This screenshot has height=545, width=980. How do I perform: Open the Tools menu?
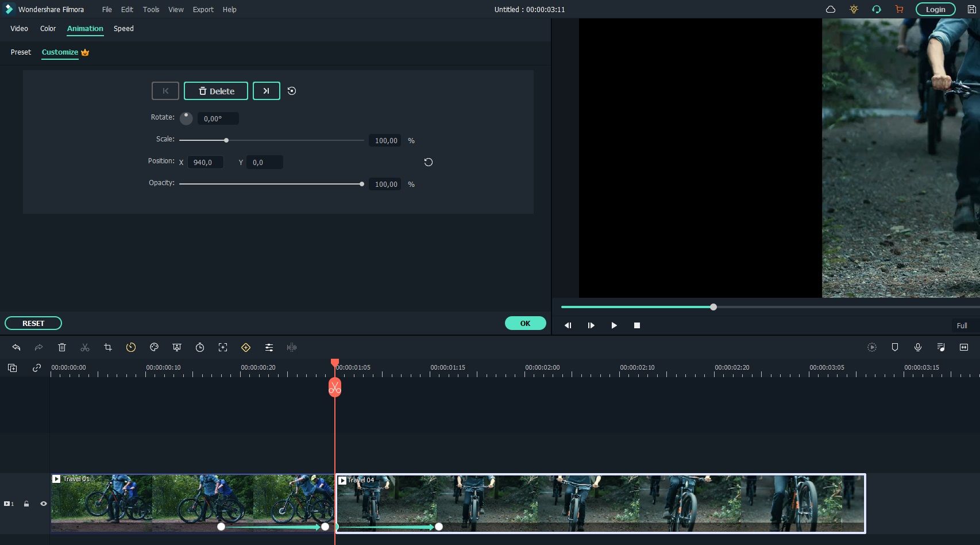[151, 9]
